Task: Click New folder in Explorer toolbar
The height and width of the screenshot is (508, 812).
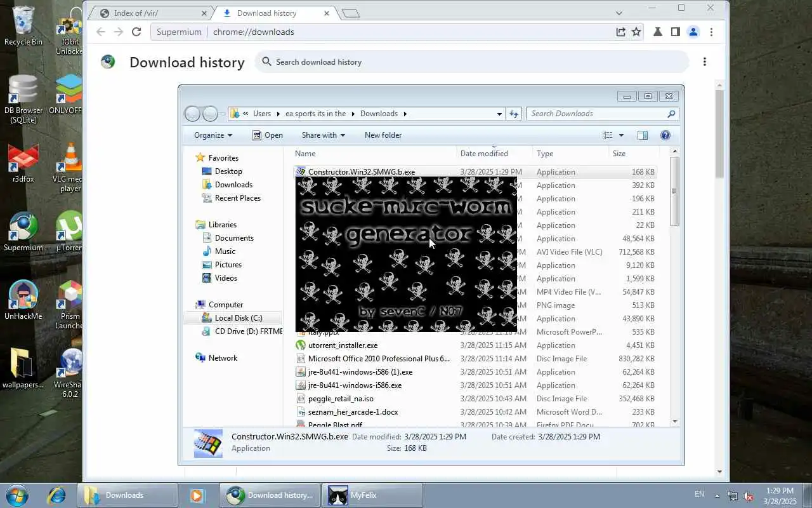Action: pyautogui.click(x=383, y=135)
